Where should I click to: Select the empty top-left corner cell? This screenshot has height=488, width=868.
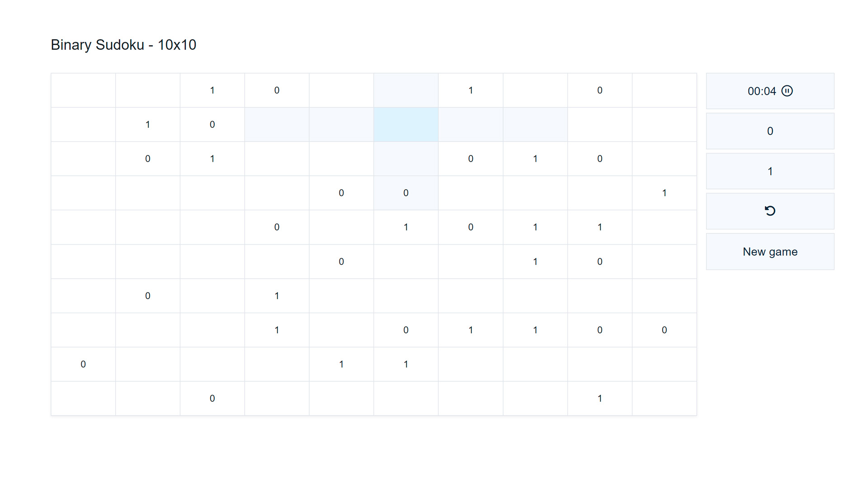tap(83, 90)
